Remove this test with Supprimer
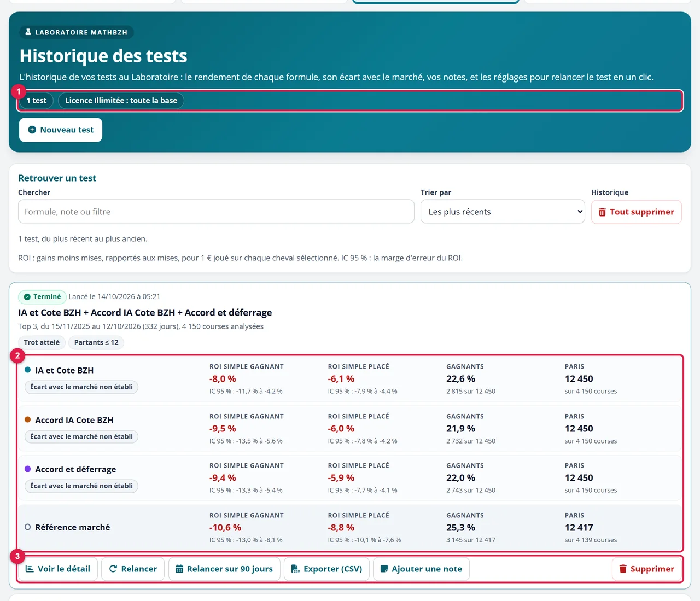Screen dimensions: 700x601 (x=646, y=569)
